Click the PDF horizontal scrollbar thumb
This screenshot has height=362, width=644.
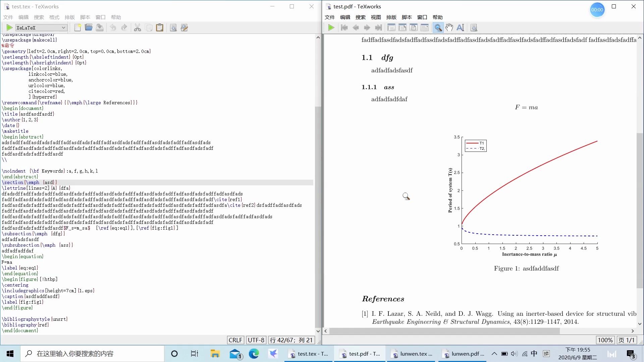444,331
